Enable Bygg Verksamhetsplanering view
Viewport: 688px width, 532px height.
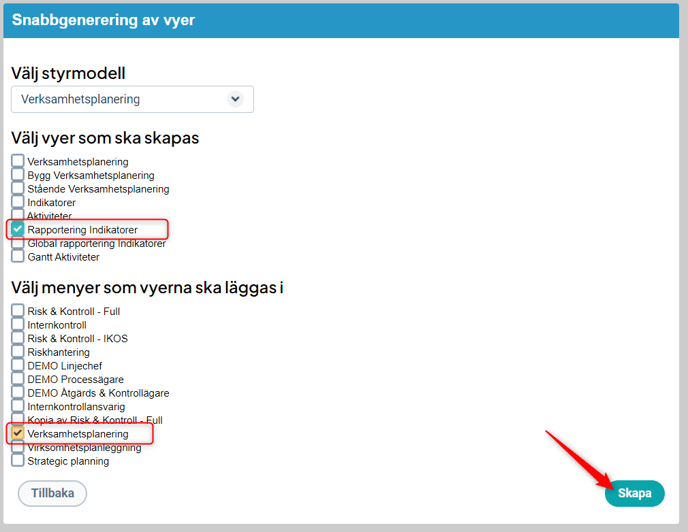click(x=18, y=175)
